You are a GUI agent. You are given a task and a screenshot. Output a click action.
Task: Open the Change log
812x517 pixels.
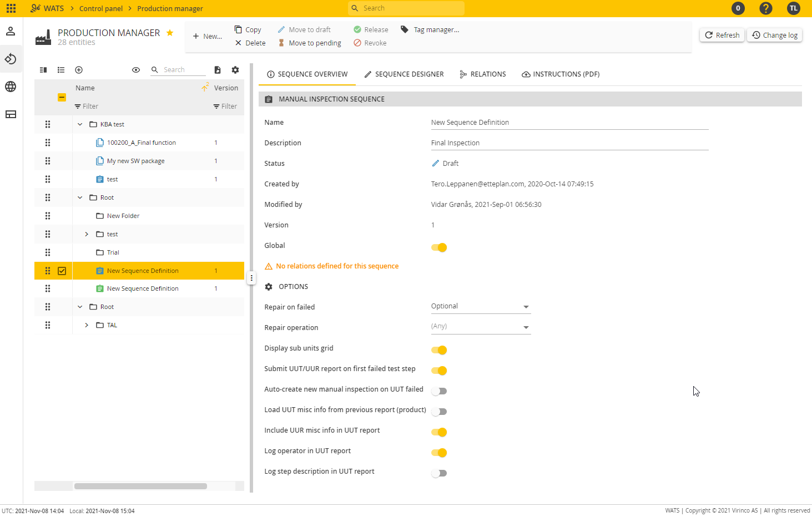[x=775, y=35]
